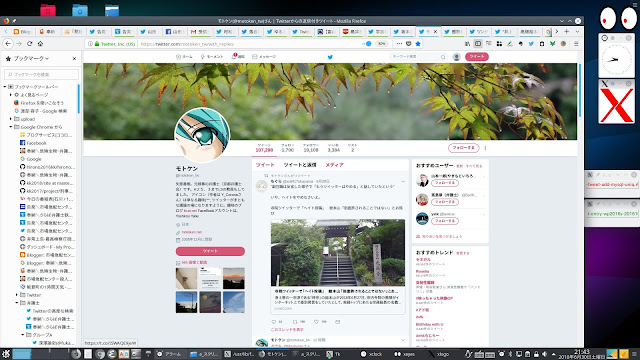Follow the first recommended user
The width and height of the screenshot is (640, 360).
(x=444, y=183)
